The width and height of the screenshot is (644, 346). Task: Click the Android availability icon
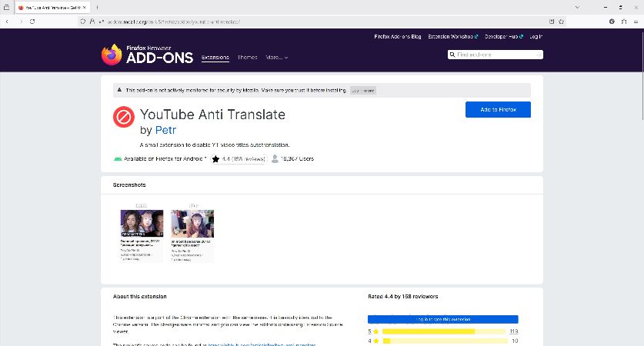point(118,159)
